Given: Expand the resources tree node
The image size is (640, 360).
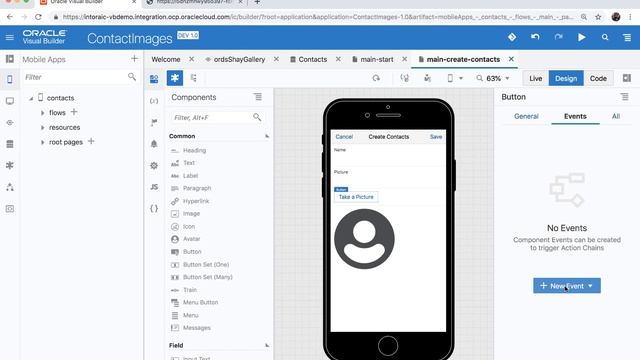Looking at the screenshot, I should (42, 128).
